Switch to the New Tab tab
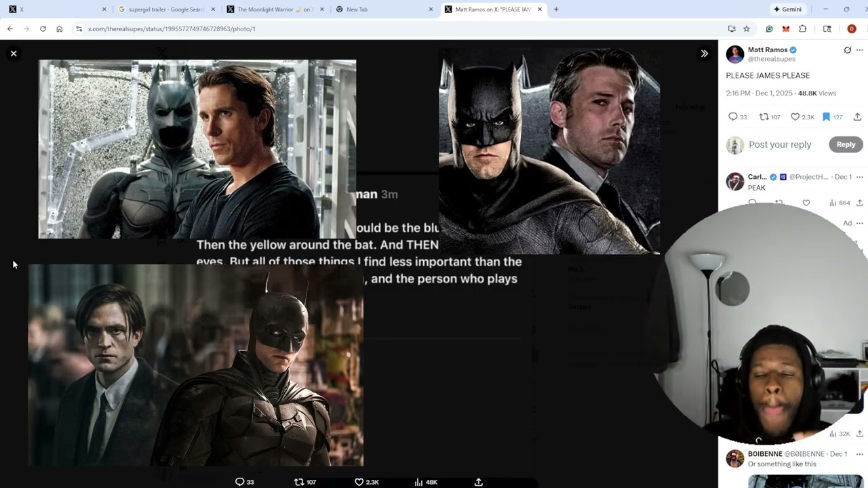This screenshot has width=868, height=488. coord(384,9)
